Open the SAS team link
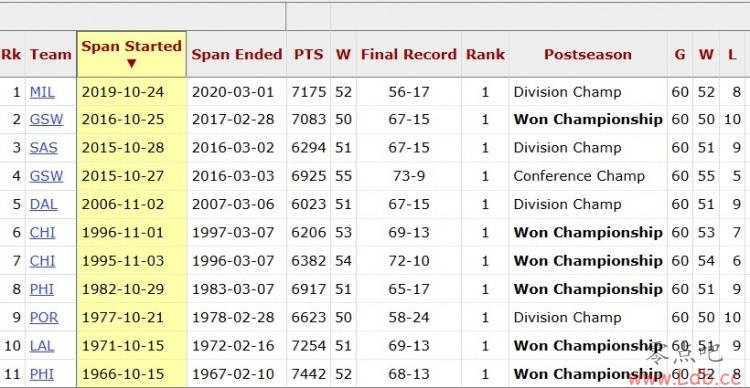 click(44, 148)
